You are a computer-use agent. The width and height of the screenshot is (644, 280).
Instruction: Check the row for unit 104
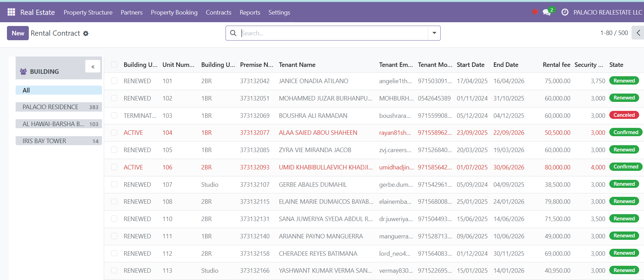coord(114,132)
